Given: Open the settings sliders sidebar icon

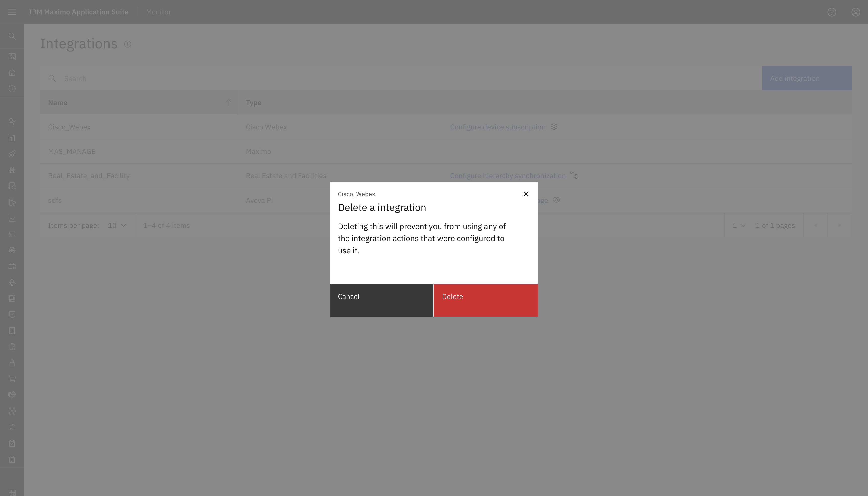Looking at the screenshot, I should [12, 427].
